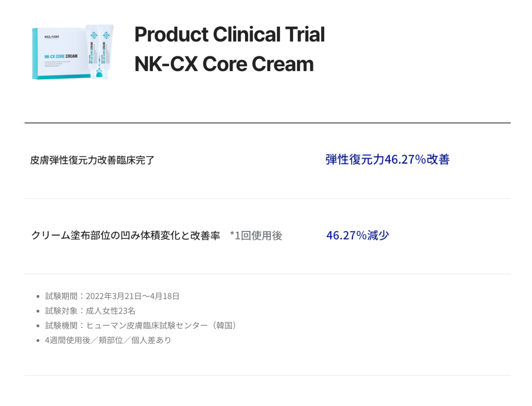
Task: Click the NK-CX Core Cream product image
Action: 73,52
